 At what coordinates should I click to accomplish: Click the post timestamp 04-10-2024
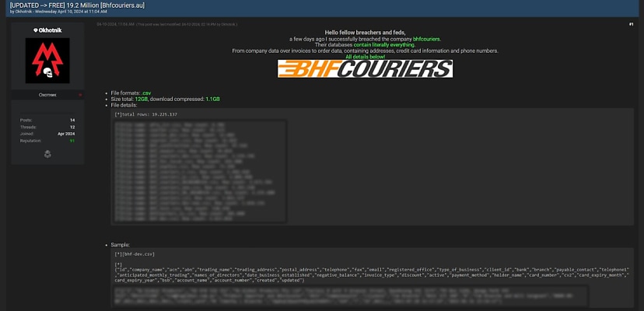tap(115, 24)
